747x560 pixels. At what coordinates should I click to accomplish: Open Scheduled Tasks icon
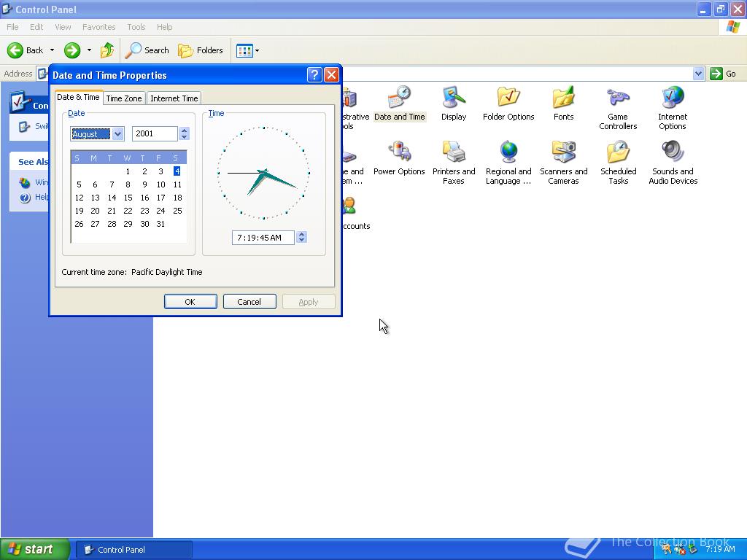pos(618,163)
